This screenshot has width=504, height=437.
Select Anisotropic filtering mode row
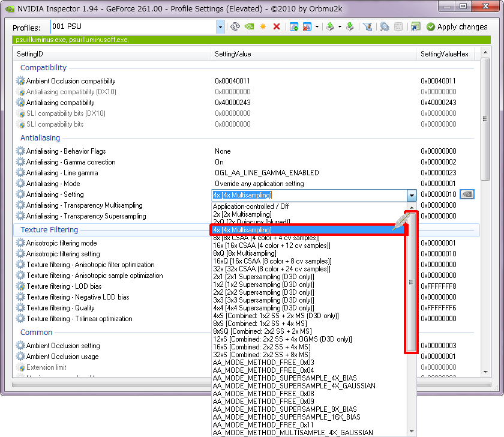pyautogui.click(x=113, y=243)
